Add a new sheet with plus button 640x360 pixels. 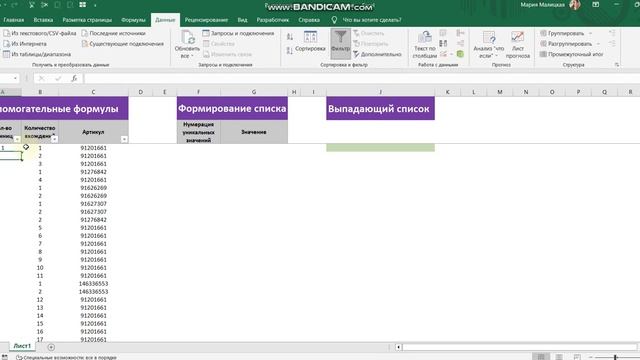(x=51, y=347)
